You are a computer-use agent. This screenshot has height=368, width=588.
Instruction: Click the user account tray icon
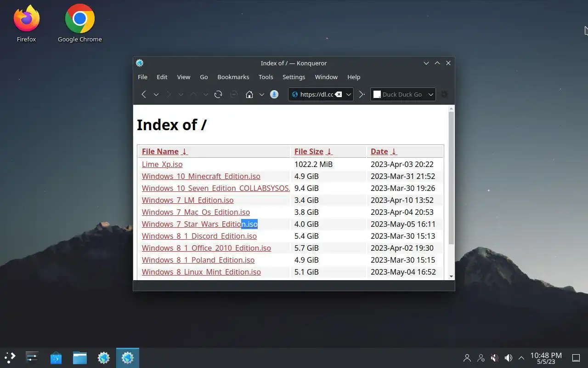pos(467,357)
